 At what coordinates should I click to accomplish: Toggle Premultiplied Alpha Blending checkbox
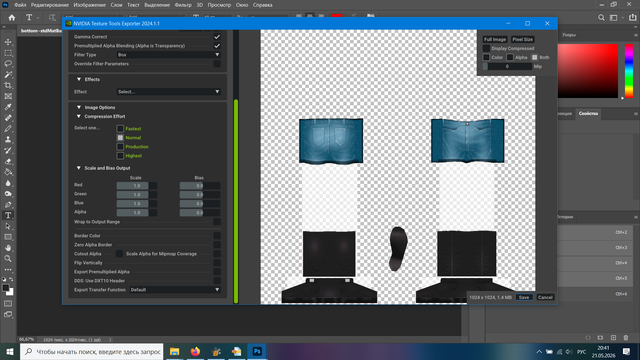click(x=217, y=46)
